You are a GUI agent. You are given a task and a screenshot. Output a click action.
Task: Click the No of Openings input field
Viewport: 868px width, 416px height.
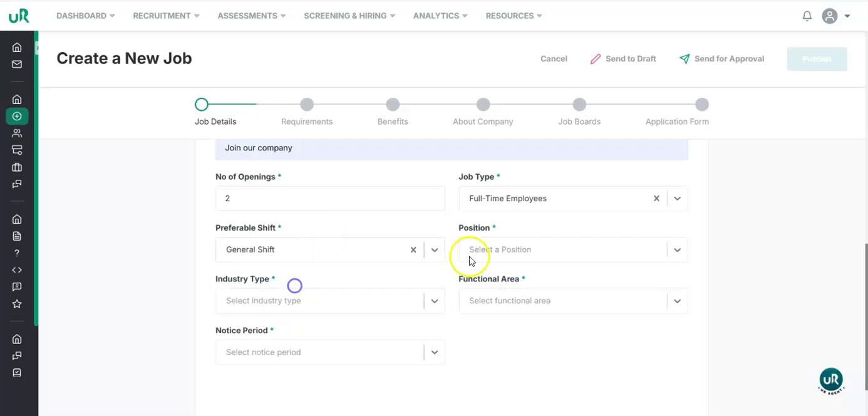pyautogui.click(x=330, y=199)
